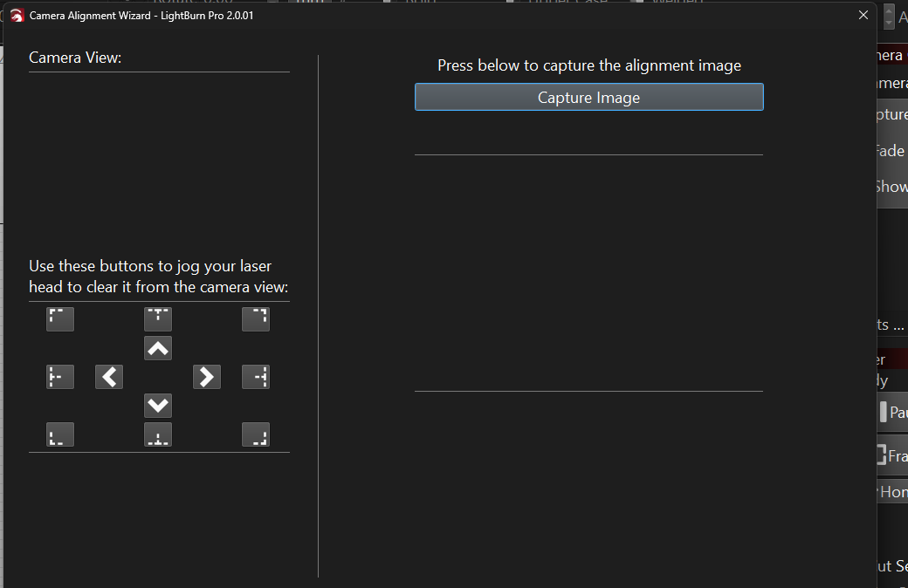Click the jog buttons instruction text
This screenshot has width=908, height=588.
coord(159,277)
